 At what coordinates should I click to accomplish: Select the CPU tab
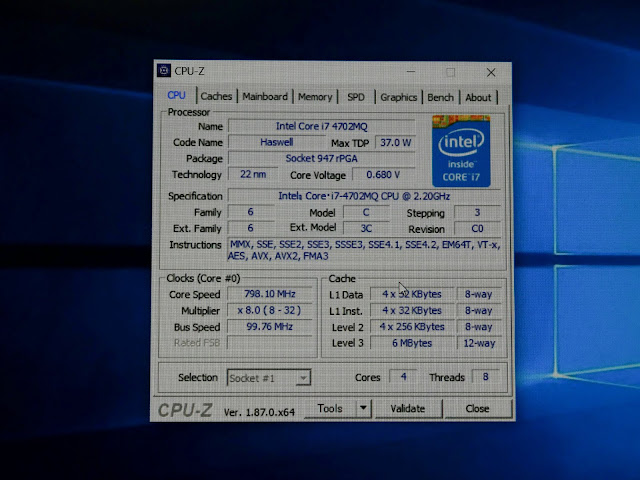(x=176, y=95)
